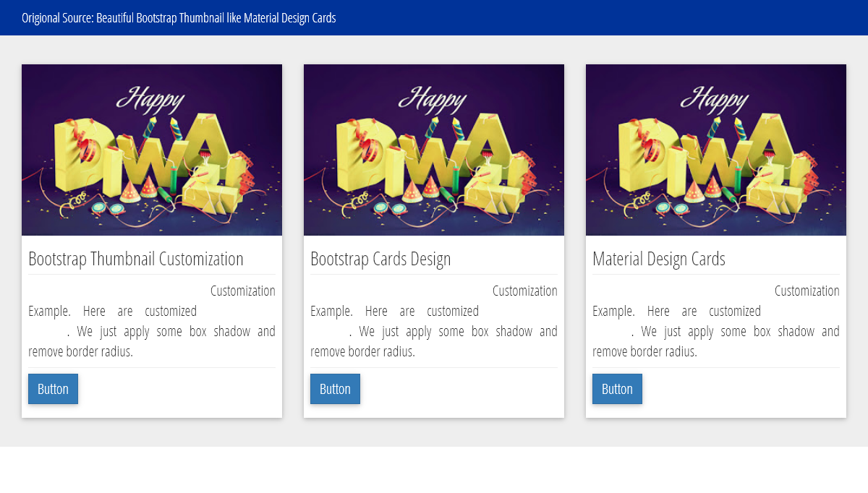Select the heading "Bootstrap Thumbnail Customization"
The height and width of the screenshot is (493, 868).
click(136, 259)
